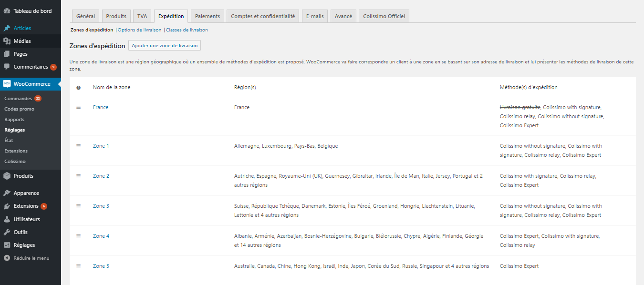The image size is (644, 285).
Task: Click the Utilisateurs person icon
Action: [x=7, y=219]
